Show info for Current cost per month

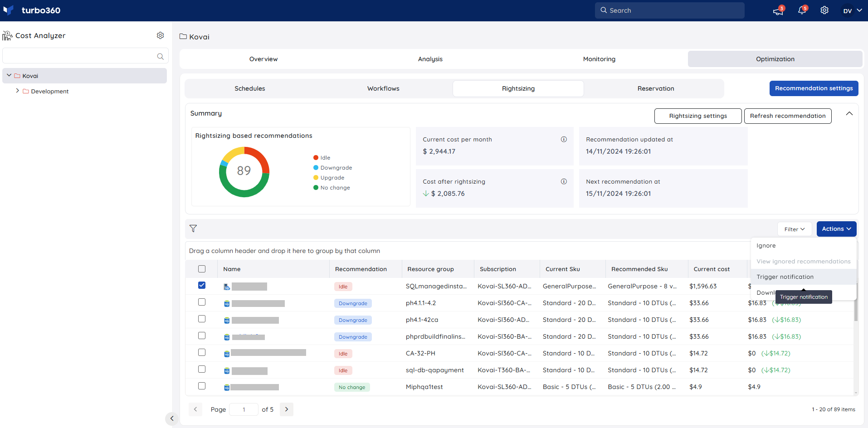(564, 139)
